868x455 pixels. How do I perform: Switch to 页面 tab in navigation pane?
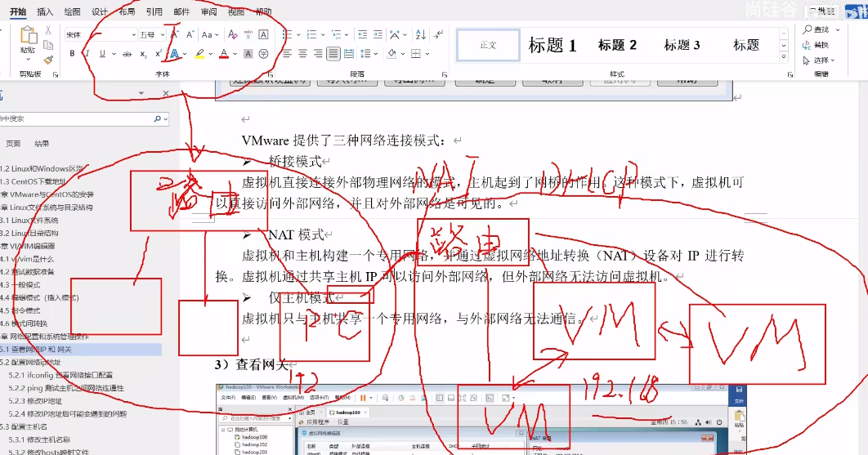13,144
